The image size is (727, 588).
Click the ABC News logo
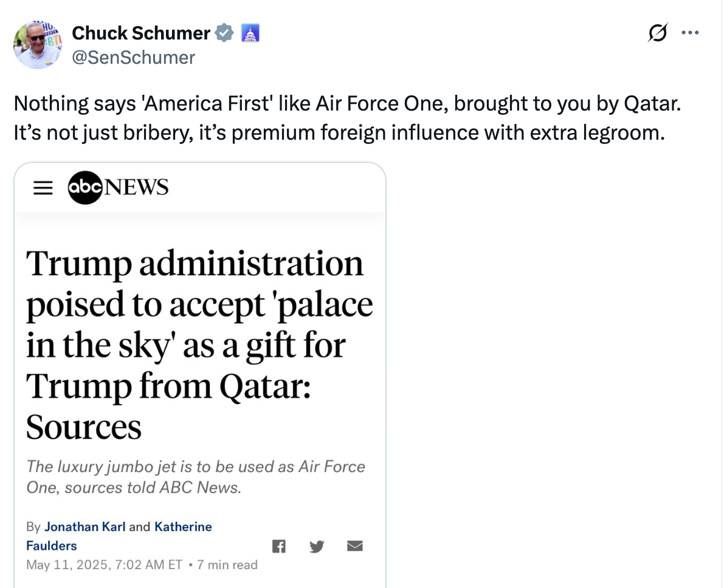coord(118,187)
